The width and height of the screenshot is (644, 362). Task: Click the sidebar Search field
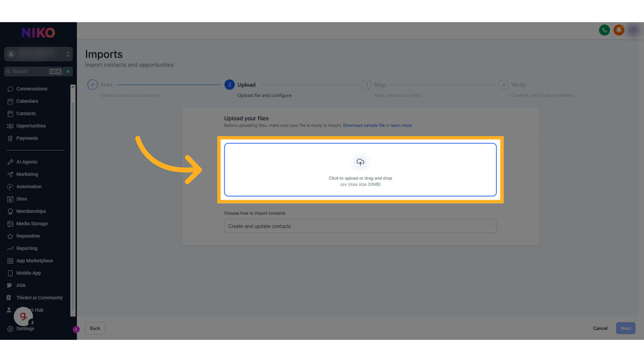pyautogui.click(x=30, y=71)
